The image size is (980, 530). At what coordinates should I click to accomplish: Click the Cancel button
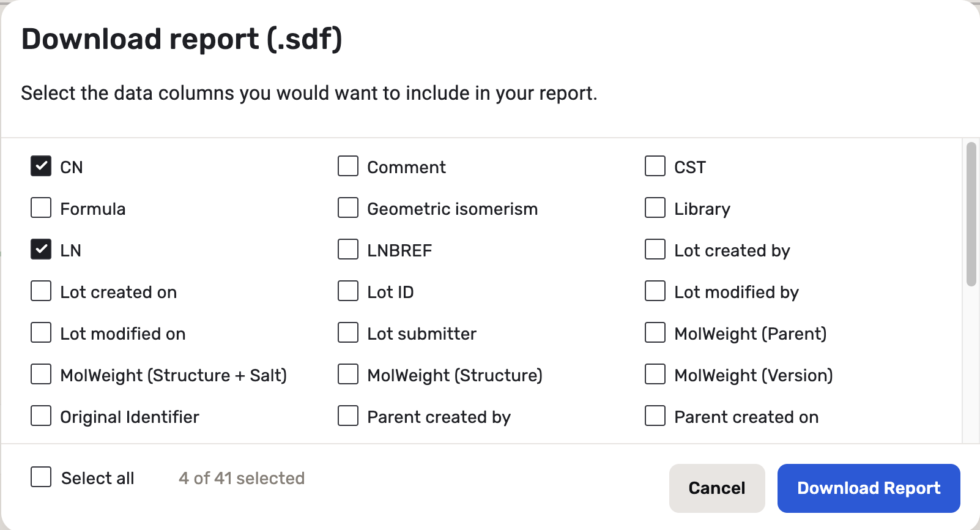coord(716,488)
